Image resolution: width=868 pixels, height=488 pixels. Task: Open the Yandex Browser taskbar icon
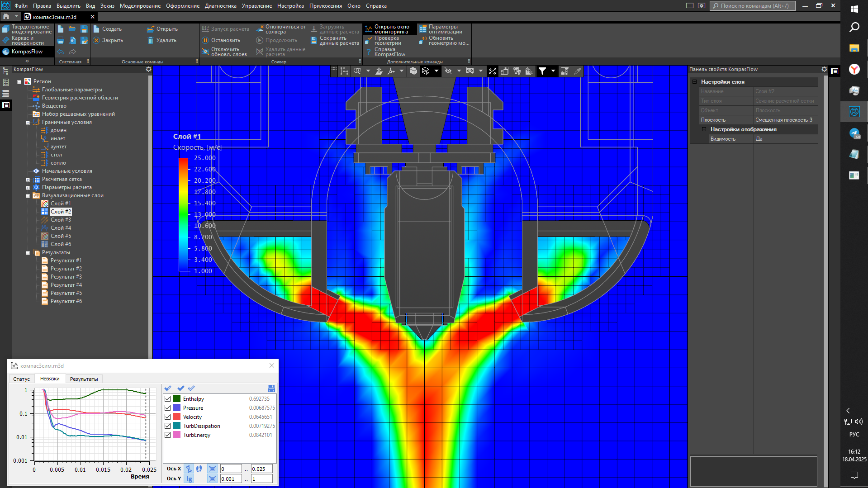tap(854, 69)
